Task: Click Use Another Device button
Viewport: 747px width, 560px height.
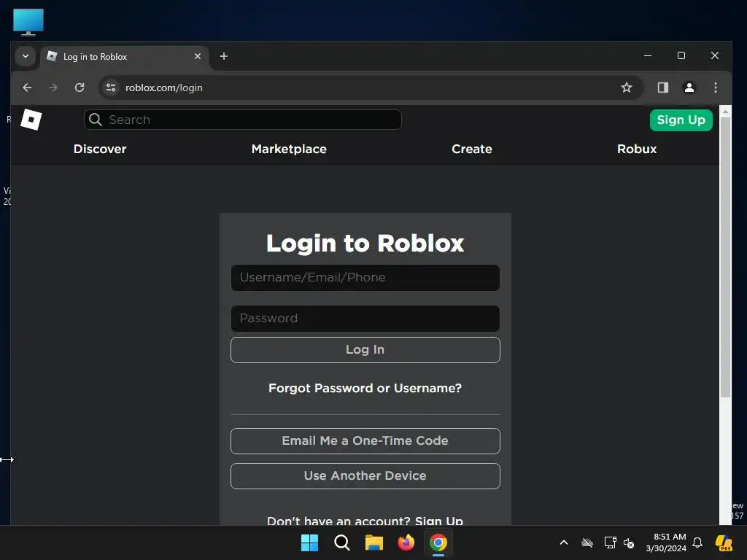Action: (365, 476)
